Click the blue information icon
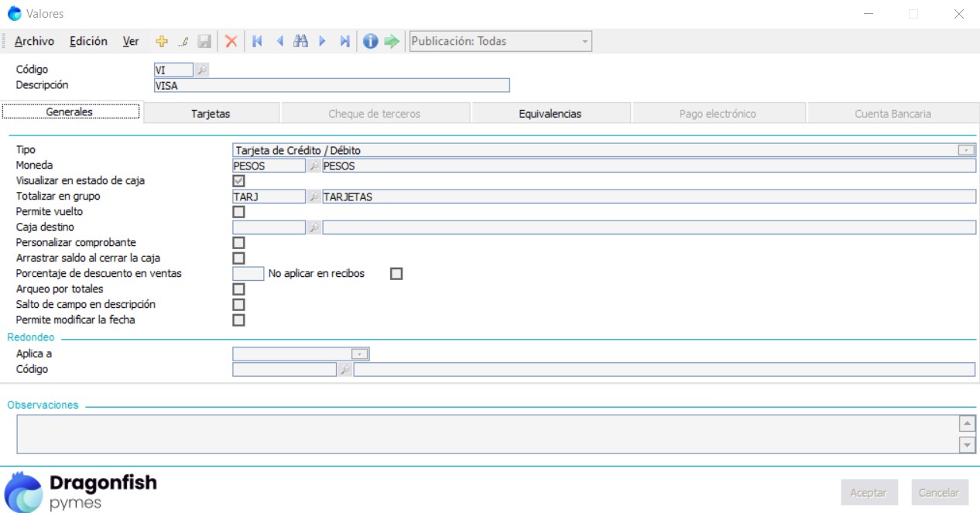Image resolution: width=980 pixels, height=513 pixels. 371,42
